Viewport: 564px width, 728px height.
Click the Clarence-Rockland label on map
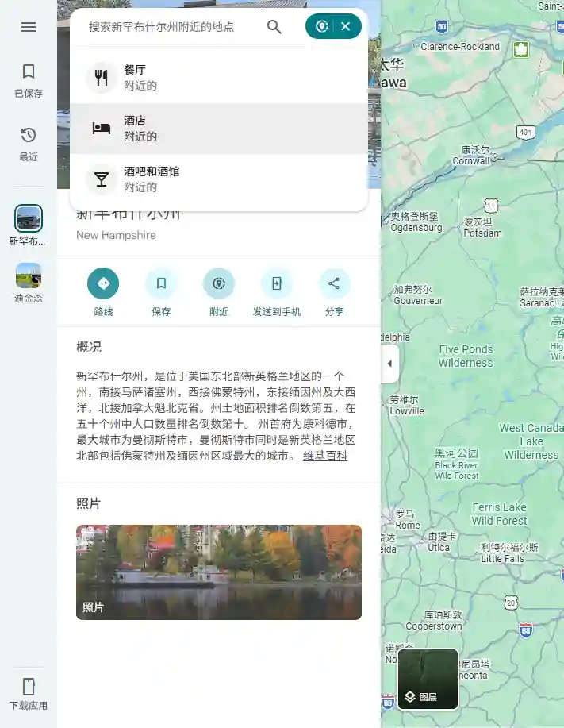(460, 46)
